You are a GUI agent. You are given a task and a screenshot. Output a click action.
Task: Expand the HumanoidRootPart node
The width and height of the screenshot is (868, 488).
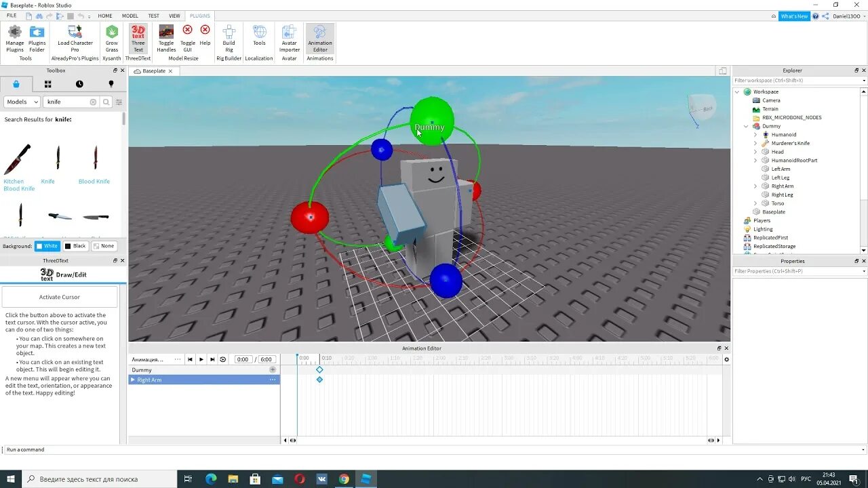click(x=755, y=161)
